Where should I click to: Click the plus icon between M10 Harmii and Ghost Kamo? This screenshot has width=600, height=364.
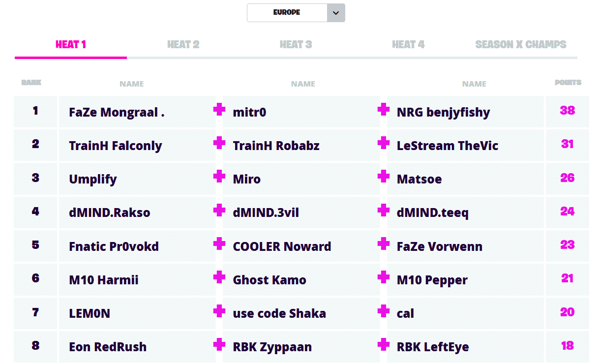(219, 277)
